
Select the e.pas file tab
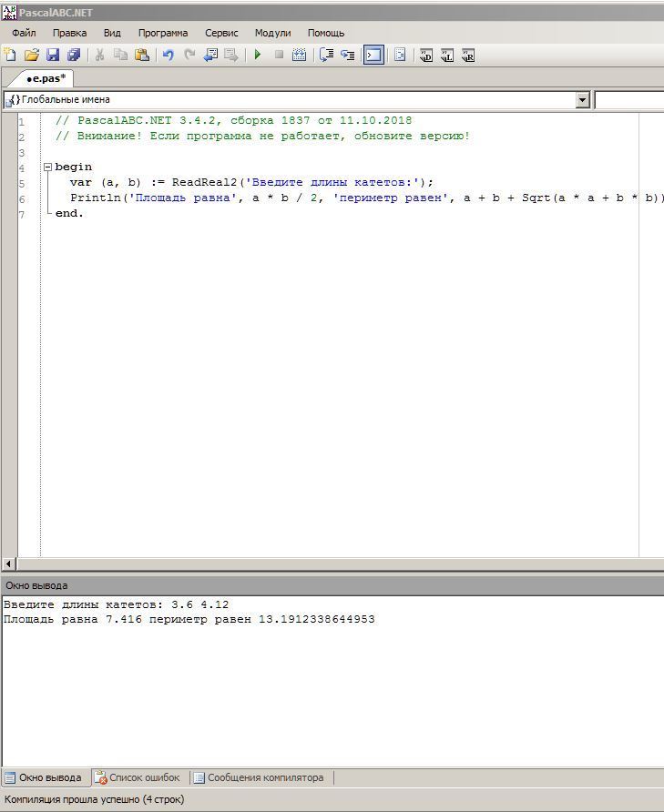46,78
